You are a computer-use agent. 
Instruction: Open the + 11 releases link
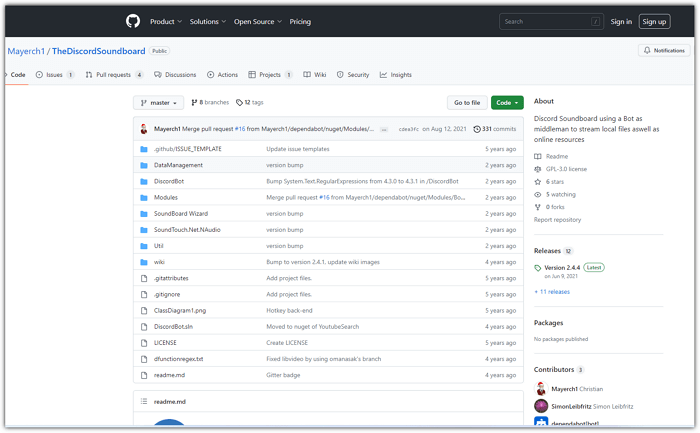[552, 292]
